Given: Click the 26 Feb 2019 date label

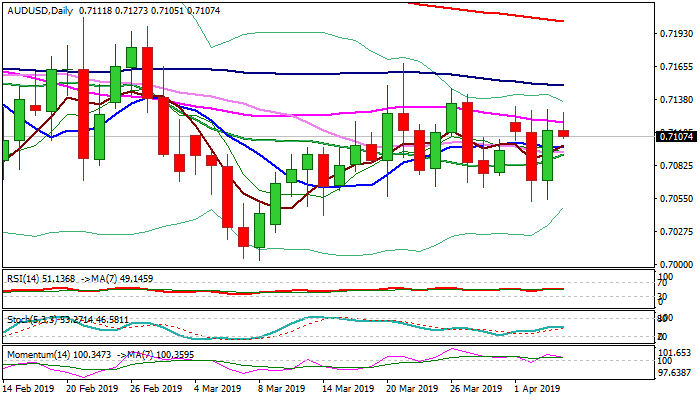Looking at the screenshot, I should click(x=156, y=389).
